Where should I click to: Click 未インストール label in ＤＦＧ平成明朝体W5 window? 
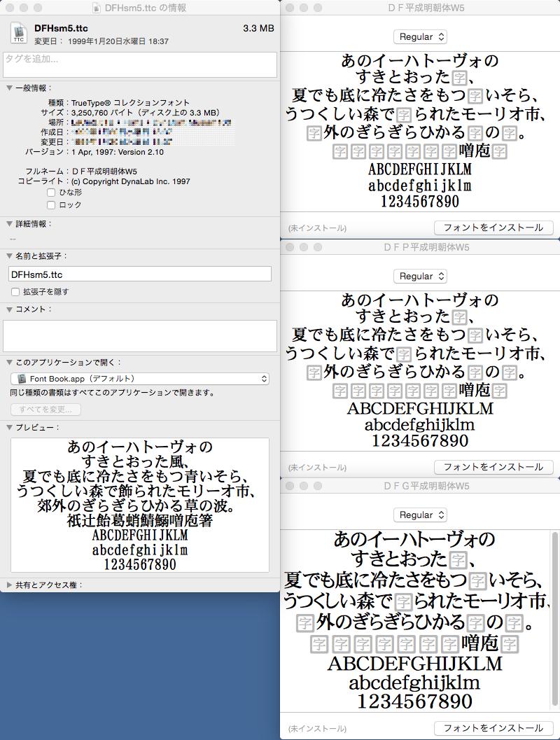[317, 729]
